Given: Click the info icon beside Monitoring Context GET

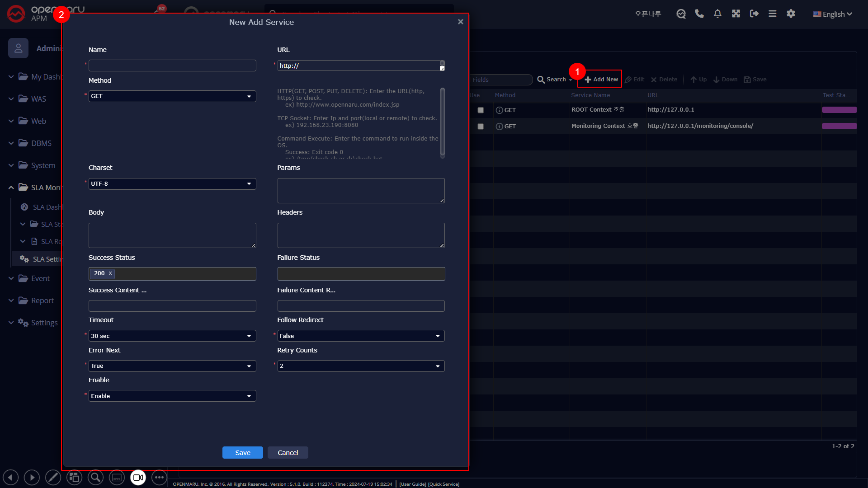Looking at the screenshot, I should [499, 127].
